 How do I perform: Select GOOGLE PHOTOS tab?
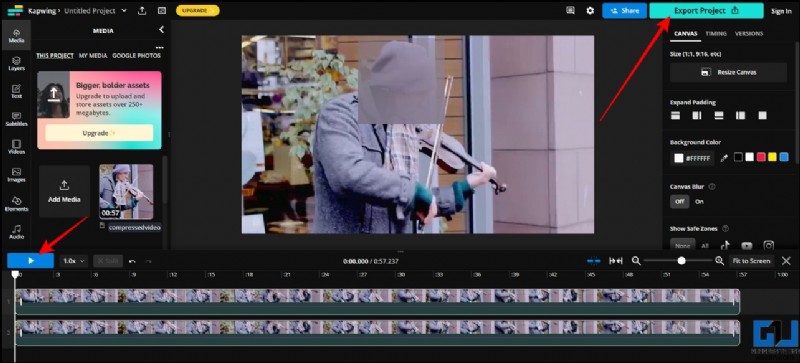pyautogui.click(x=136, y=56)
